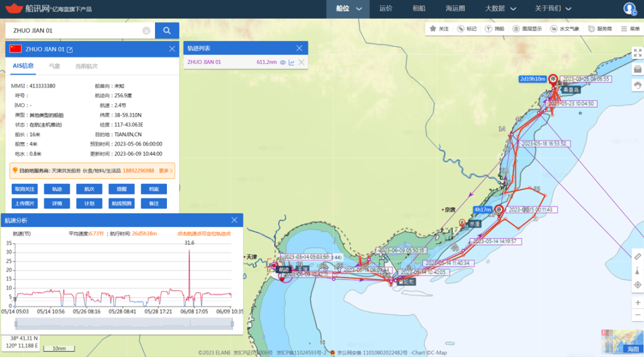Click the locate crosshair icon
Screen dimensions: 644x357
coord(637,285)
